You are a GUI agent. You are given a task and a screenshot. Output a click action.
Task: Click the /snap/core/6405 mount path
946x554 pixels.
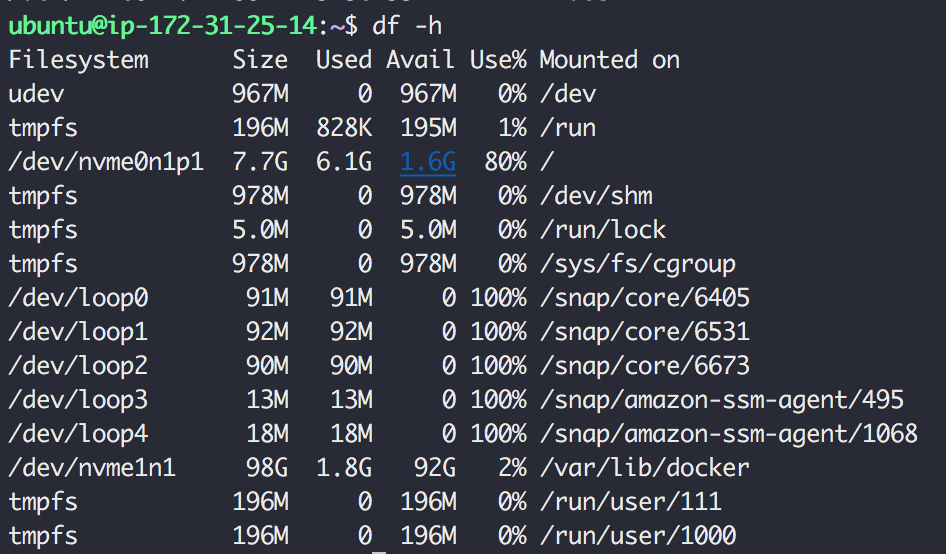644,298
